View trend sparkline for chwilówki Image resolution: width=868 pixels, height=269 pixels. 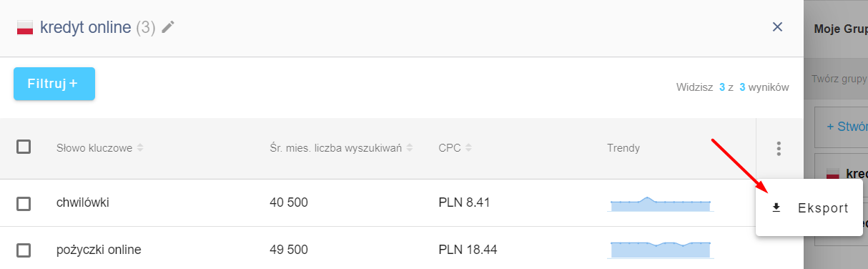(661, 203)
